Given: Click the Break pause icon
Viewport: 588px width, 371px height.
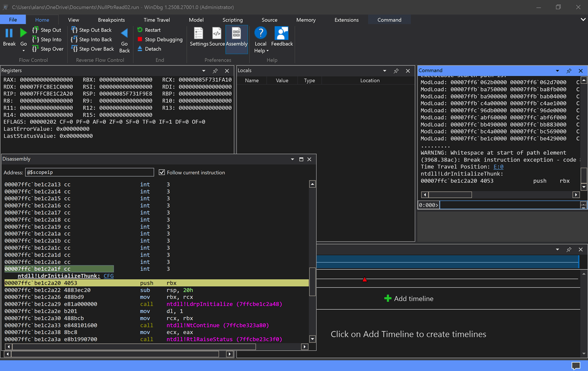Looking at the screenshot, I should (x=9, y=33).
